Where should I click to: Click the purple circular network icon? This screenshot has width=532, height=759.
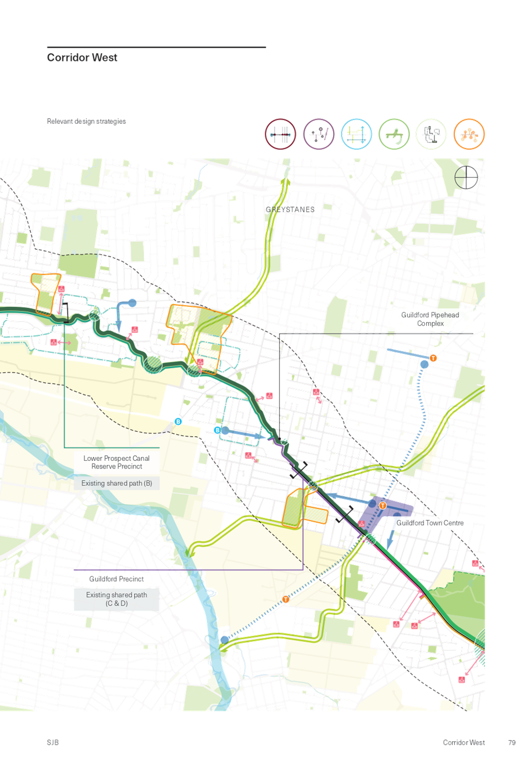[x=318, y=134]
